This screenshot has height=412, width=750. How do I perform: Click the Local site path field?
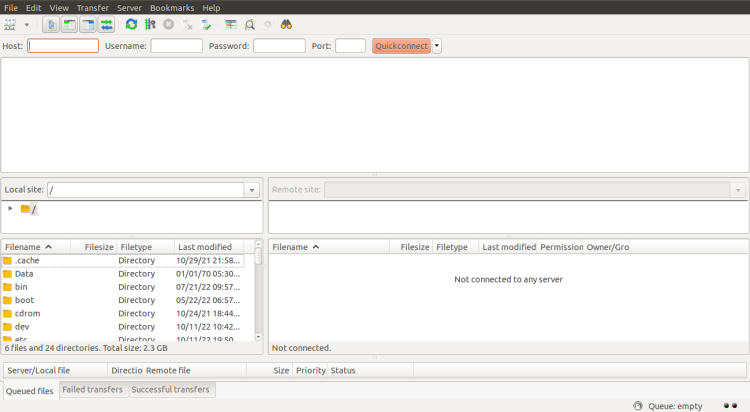[x=146, y=190]
